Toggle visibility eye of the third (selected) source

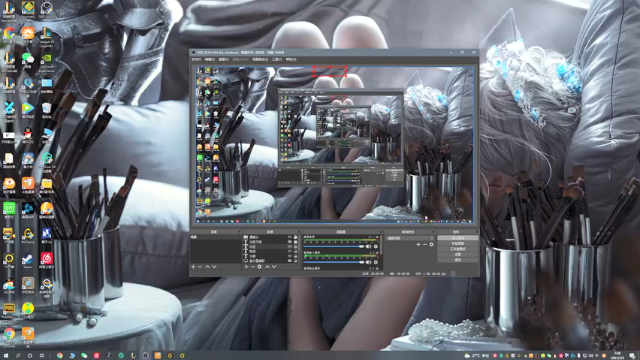[290, 247]
